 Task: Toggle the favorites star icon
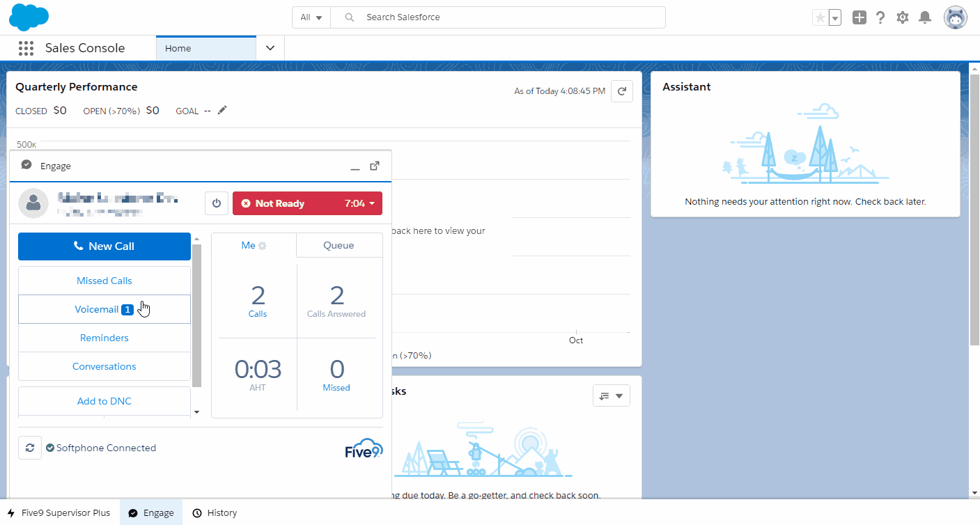pos(820,17)
